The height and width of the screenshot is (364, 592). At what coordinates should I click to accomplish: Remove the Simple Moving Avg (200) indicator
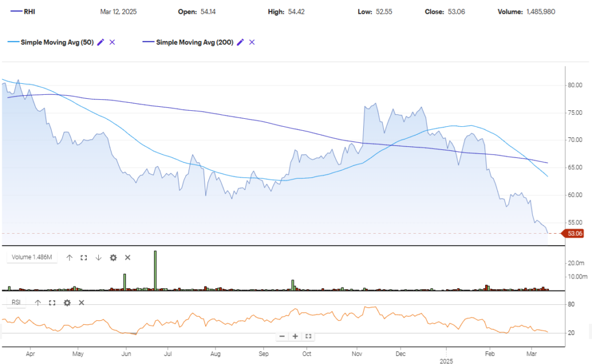(252, 42)
